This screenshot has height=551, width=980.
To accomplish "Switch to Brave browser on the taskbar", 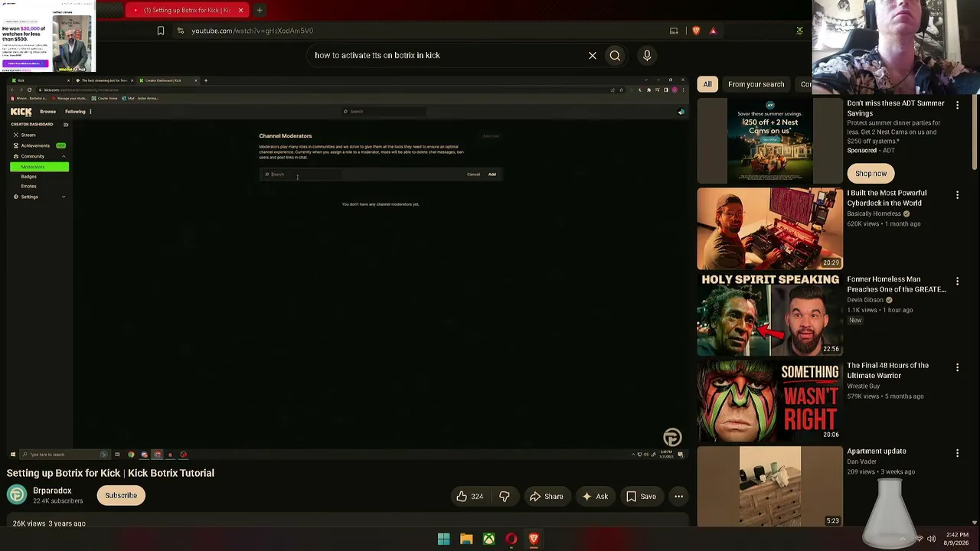I will (534, 539).
